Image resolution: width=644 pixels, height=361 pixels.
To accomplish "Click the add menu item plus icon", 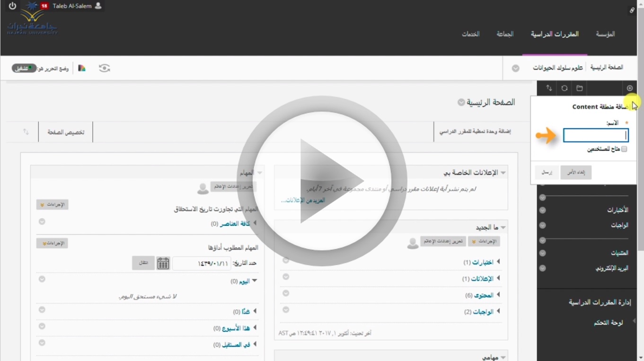I will (x=629, y=88).
